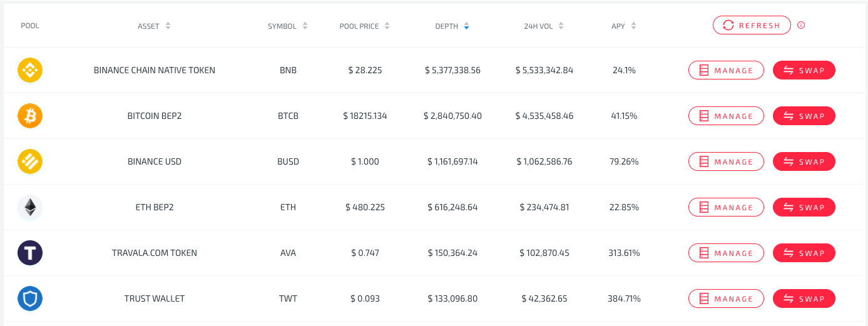The image size is (868, 326).
Task: Manage the BNB pool
Action: point(726,70)
